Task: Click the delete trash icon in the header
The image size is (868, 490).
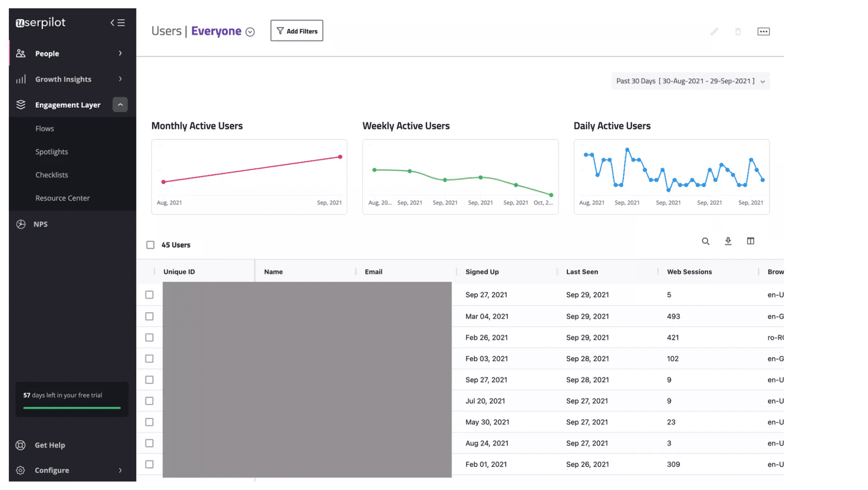Action: click(738, 31)
